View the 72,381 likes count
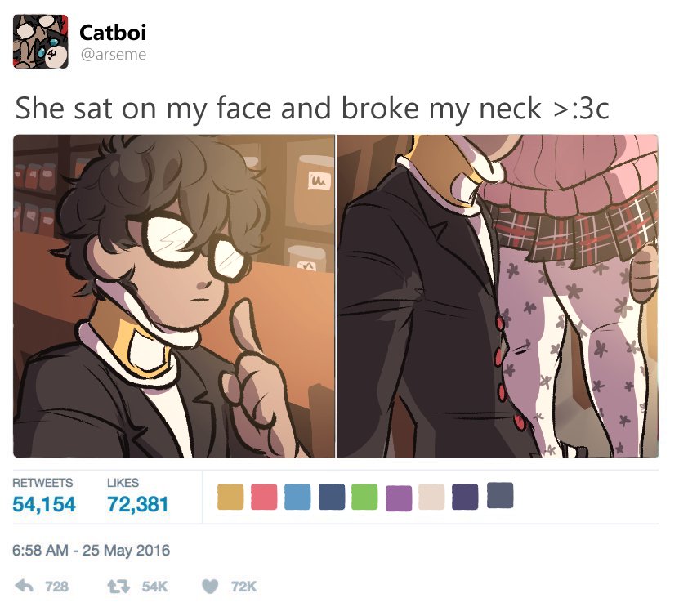Image resolution: width=679 pixels, height=616 pixels. coord(138,504)
